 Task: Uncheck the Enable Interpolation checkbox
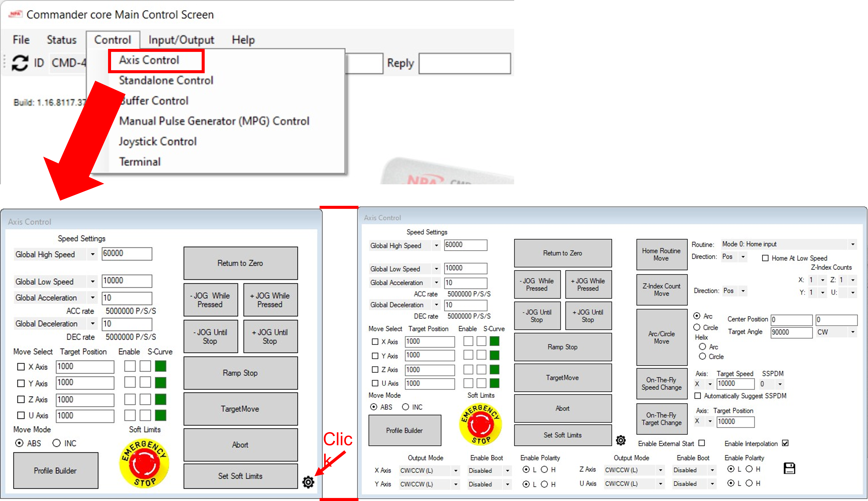pos(785,443)
